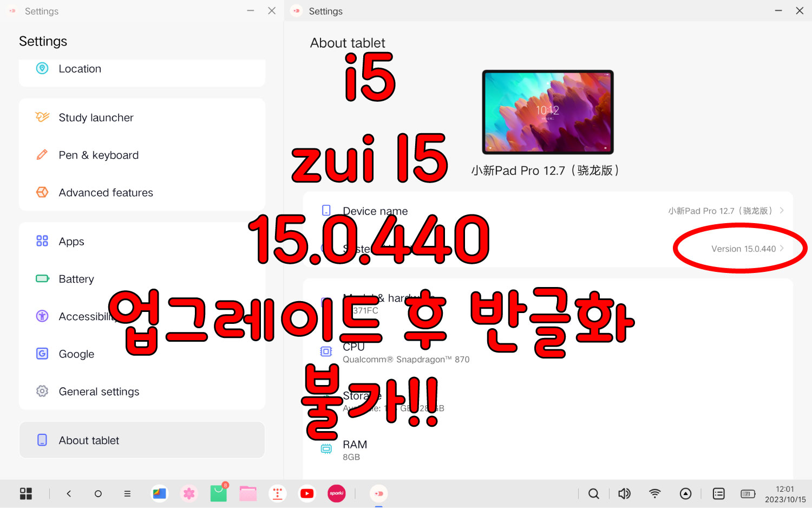Open the green shopping bag app
This screenshot has height=508, width=812.
(x=219, y=493)
